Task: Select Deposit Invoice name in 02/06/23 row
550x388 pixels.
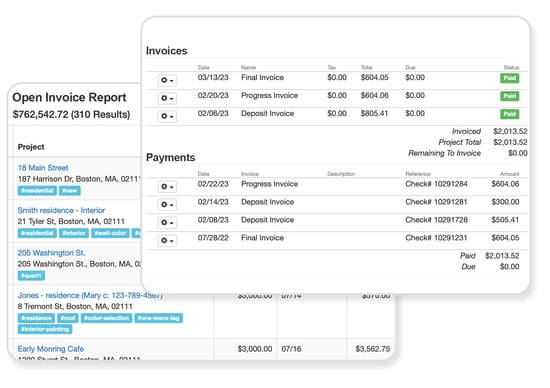Action: [267, 113]
